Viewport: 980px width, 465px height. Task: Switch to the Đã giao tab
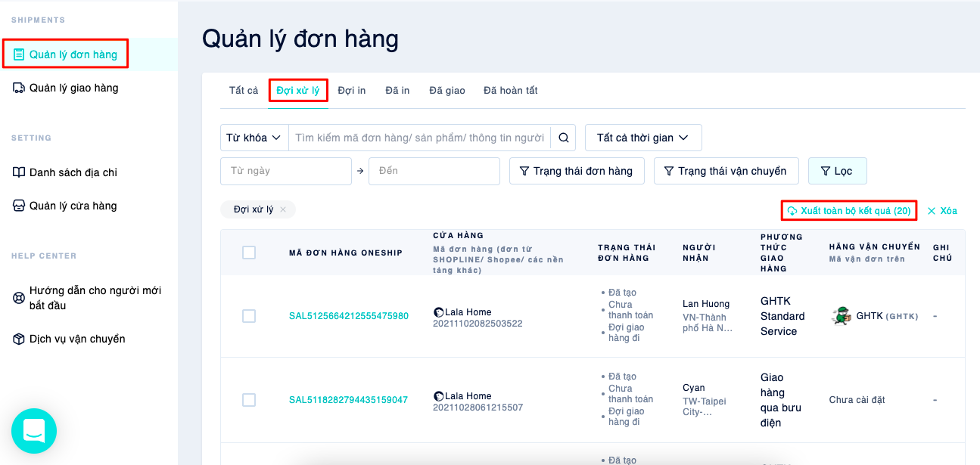pyautogui.click(x=447, y=91)
